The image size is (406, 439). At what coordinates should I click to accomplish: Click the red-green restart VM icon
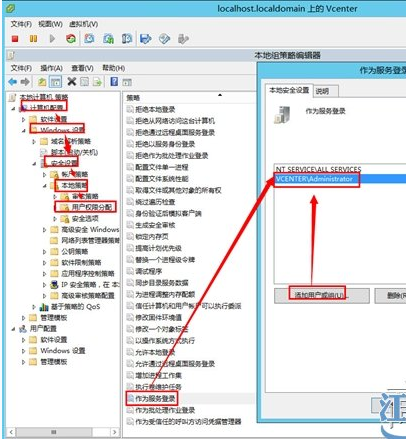tap(71, 39)
